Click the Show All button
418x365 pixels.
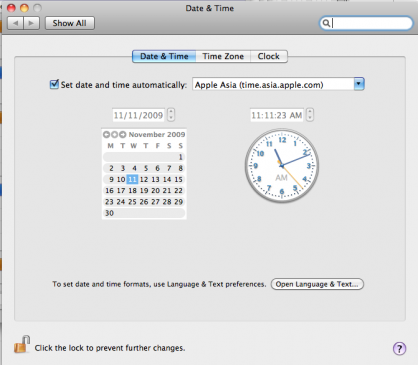pyautogui.click(x=70, y=23)
